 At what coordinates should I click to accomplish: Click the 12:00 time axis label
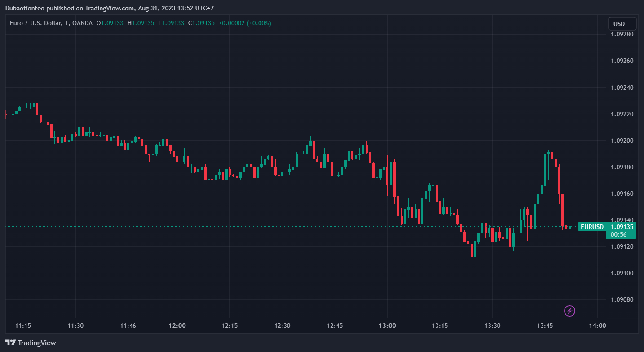pos(177,326)
